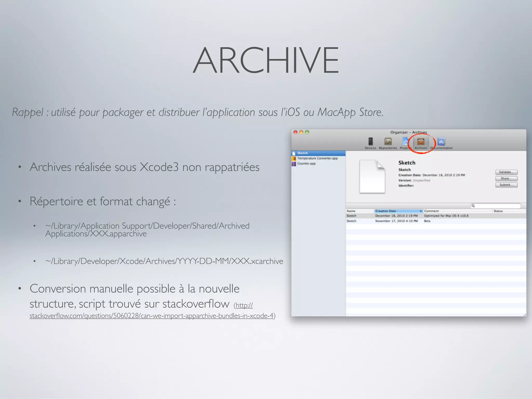The height and width of the screenshot is (399, 532).
Task: Open the Documentation toolbar icon
Action: tap(441, 143)
